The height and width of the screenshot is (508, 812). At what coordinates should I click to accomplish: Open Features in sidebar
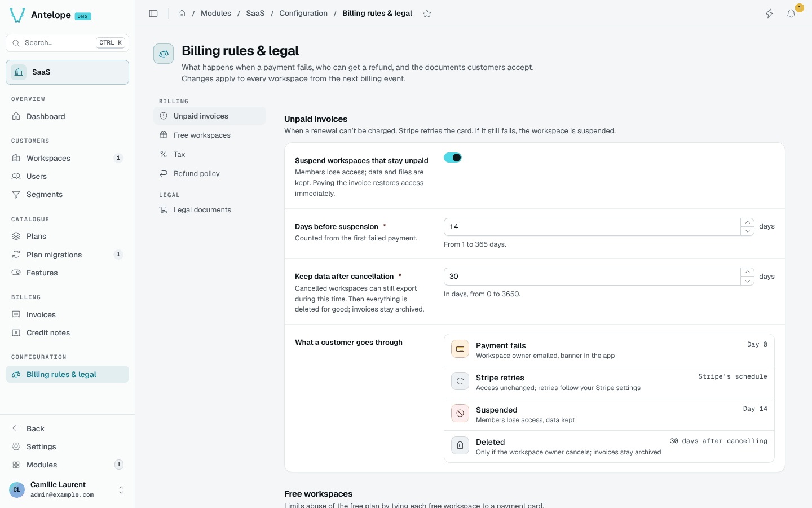pyautogui.click(x=67, y=273)
